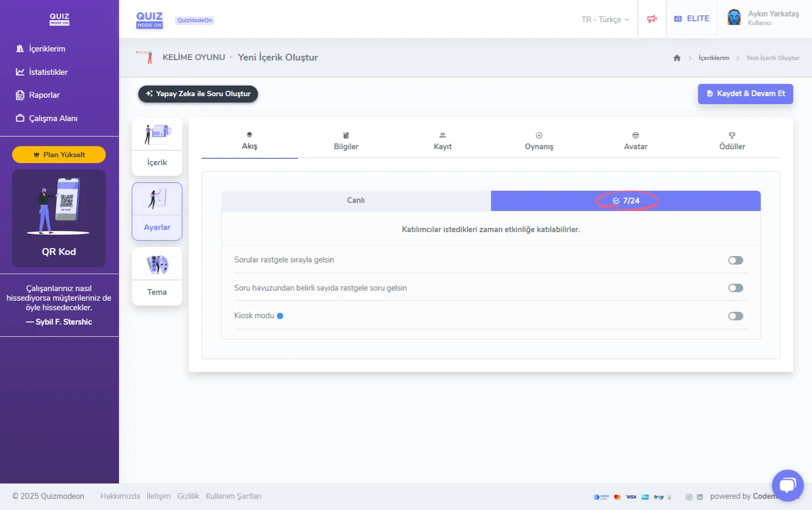812x510 pixels.
Task: Open the Ödüller tab
Action: (732, 141)
